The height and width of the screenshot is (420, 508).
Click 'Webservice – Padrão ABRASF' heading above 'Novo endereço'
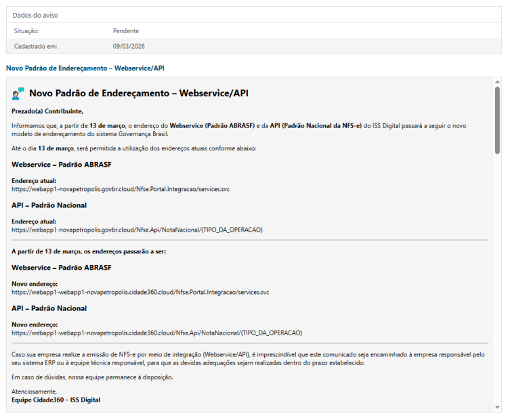pos(62,268)
